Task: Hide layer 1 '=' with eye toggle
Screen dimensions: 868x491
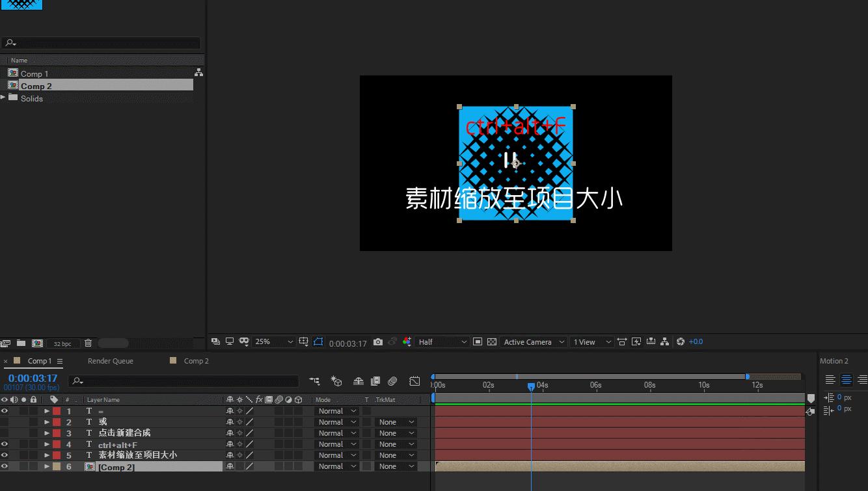Action: coord(5,411)
